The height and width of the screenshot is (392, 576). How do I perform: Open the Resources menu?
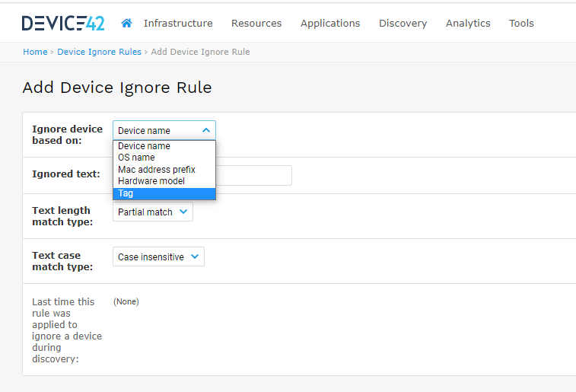coord(256,23)
